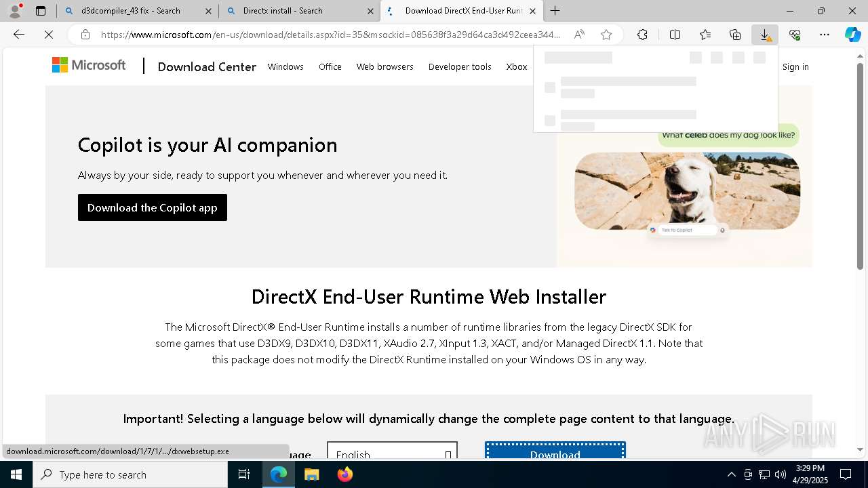868x488 pixels.
Task: Select the Download DirectX End-User Runtime tab
Action: 463,11
